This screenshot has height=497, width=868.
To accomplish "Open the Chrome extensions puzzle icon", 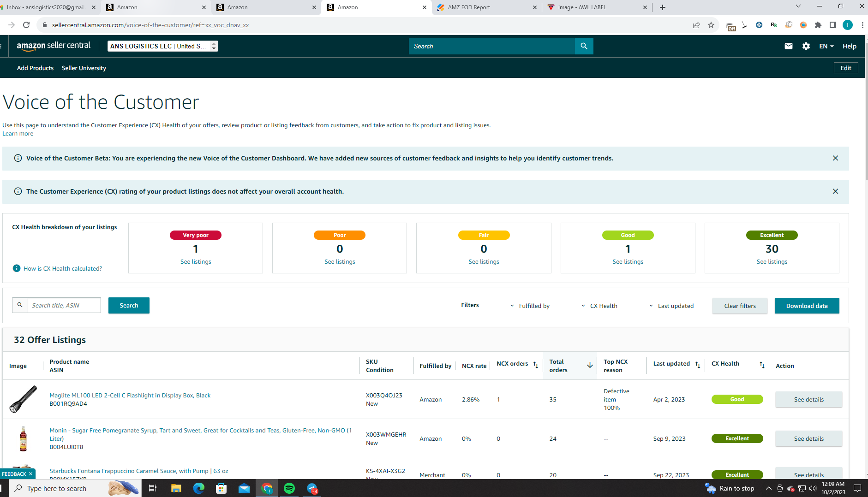I will 818,25.
